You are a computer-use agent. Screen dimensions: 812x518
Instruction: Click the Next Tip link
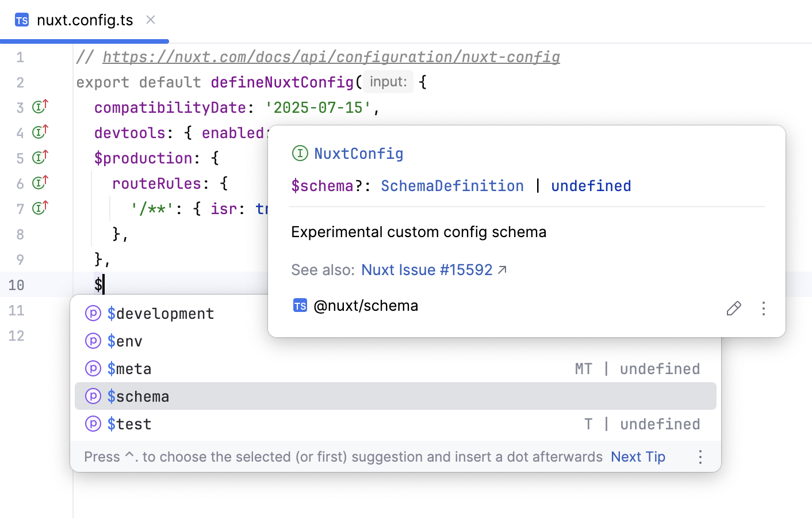pos(637,456)
